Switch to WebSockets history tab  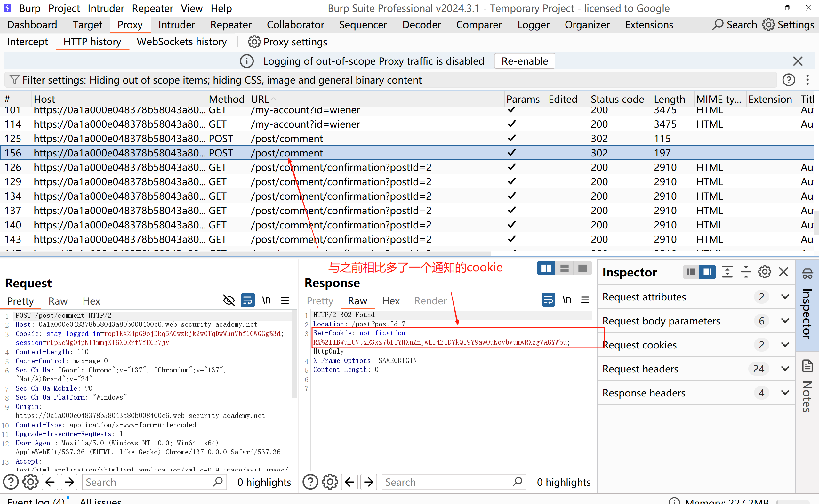182,42
